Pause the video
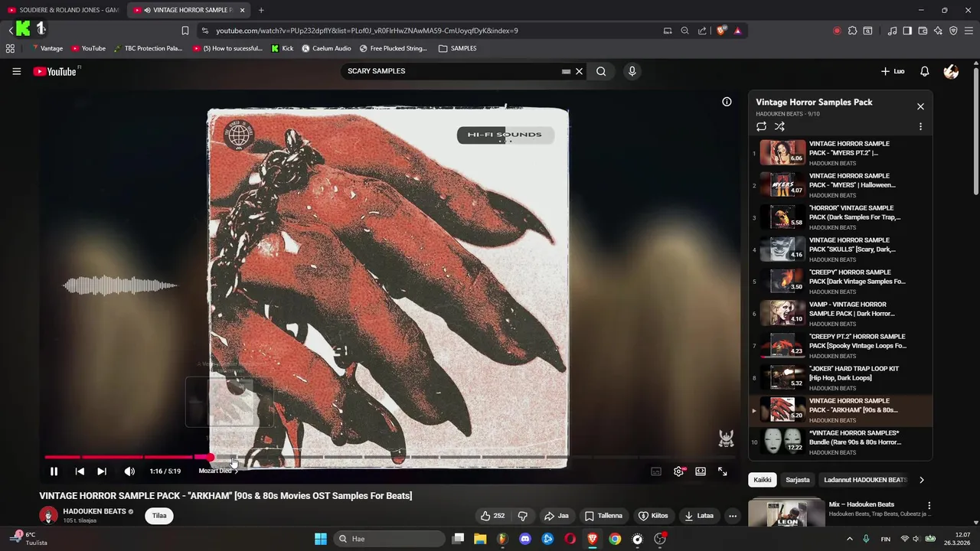The width and height of the screenshot is (980, 551). (x=54, y=471)
